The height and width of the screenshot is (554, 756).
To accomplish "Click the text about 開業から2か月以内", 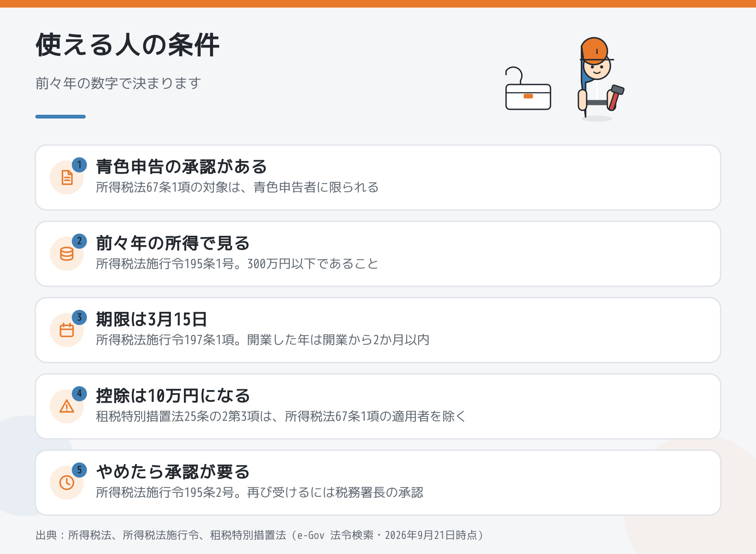I will (x=262, y=340).
